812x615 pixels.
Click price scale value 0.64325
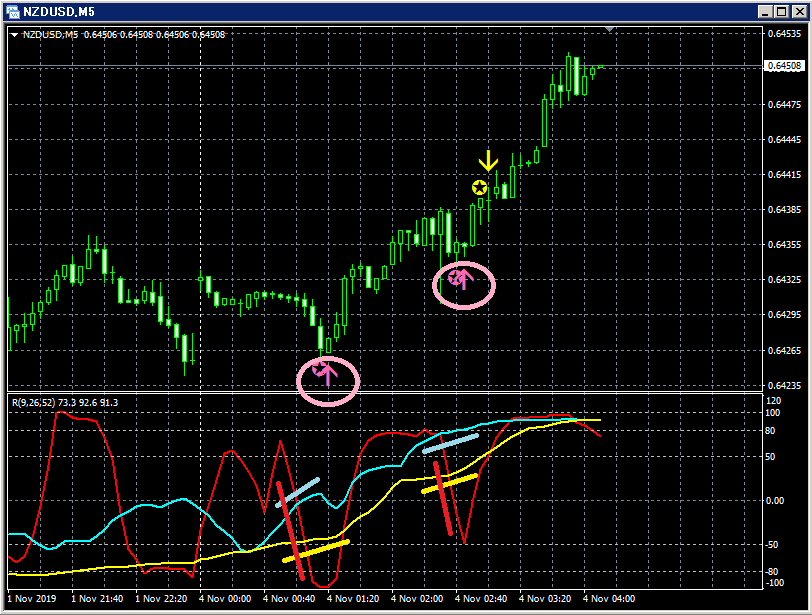click(784, 280)
